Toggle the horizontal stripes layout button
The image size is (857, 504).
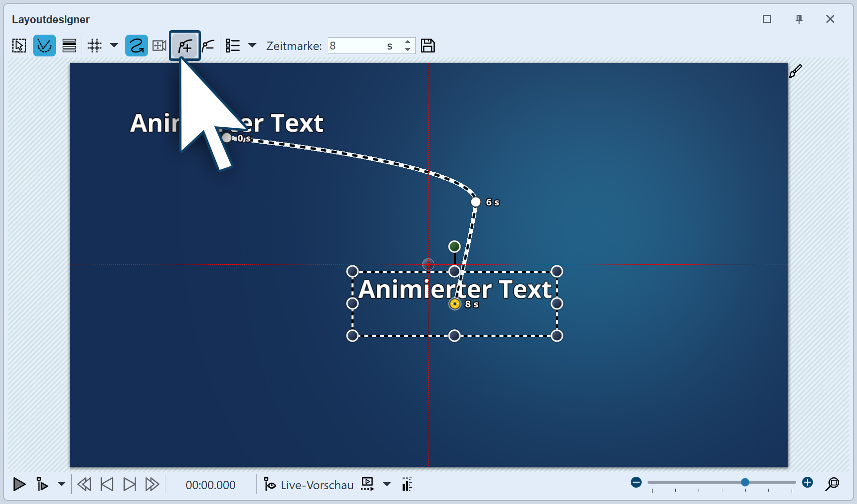tap(69, 46)
